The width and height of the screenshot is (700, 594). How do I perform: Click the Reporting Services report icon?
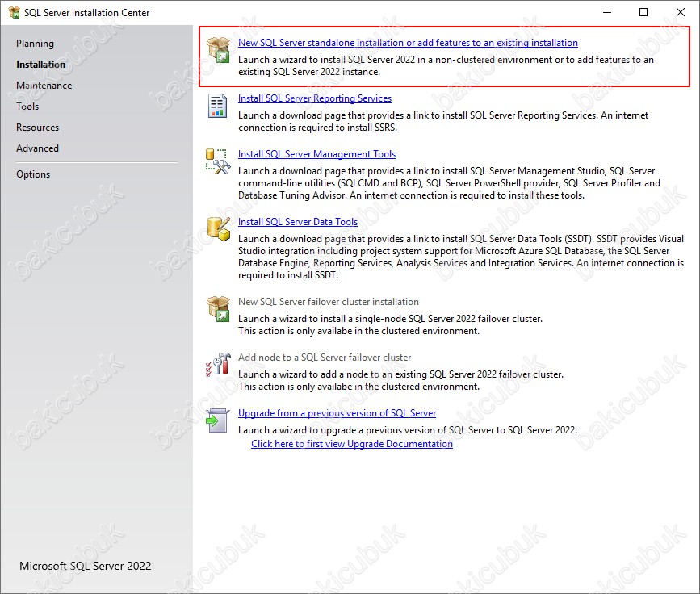click(217, 106)
